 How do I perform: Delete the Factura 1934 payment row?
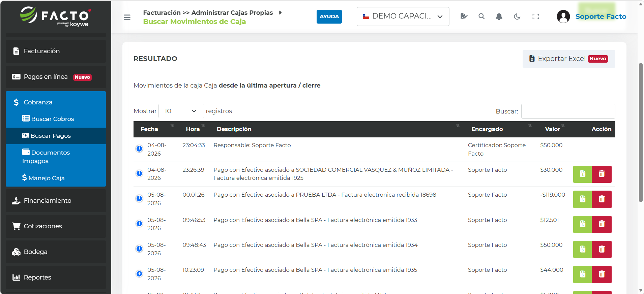pyautogui.click(x=602, y=249)
